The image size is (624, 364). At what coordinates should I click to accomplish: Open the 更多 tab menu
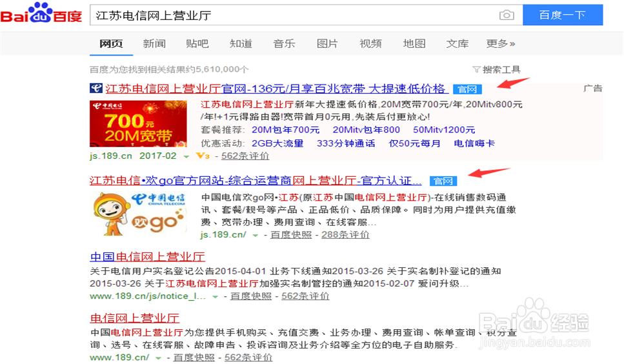pos(500,43)
